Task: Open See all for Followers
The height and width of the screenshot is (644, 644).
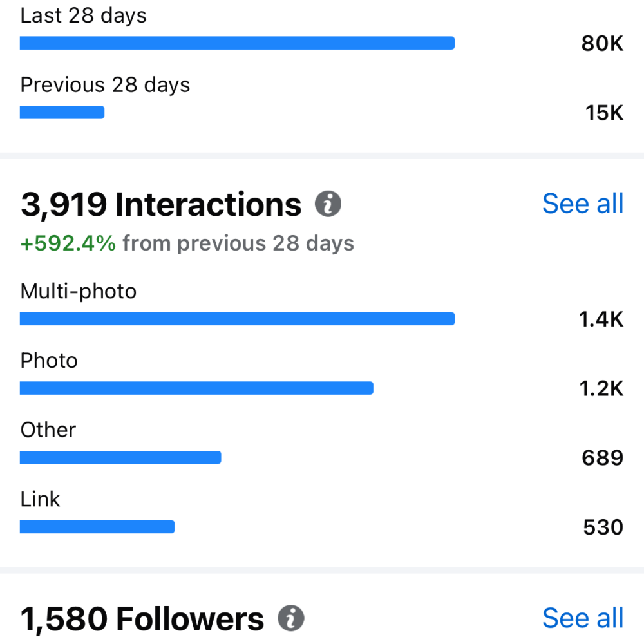Action: click(x=583, y=618)
